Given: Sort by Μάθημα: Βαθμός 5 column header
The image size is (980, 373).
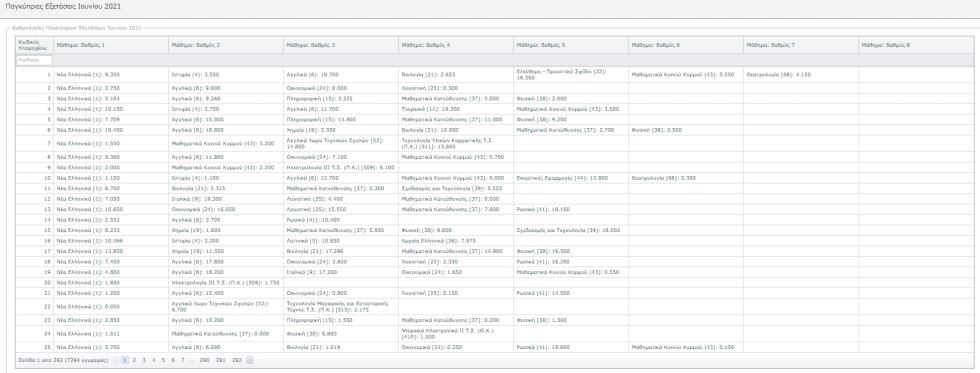Looking at the screenshot, I should pos(571,45).
